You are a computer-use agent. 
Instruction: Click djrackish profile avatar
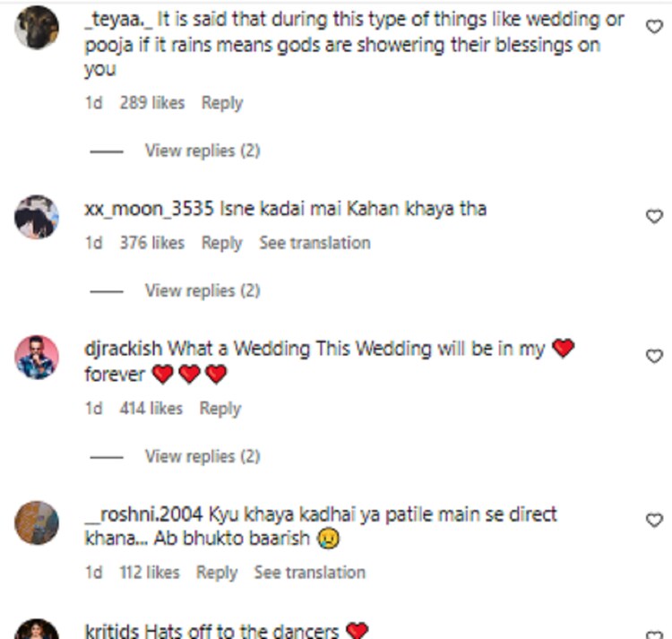[x=37, y=358]
